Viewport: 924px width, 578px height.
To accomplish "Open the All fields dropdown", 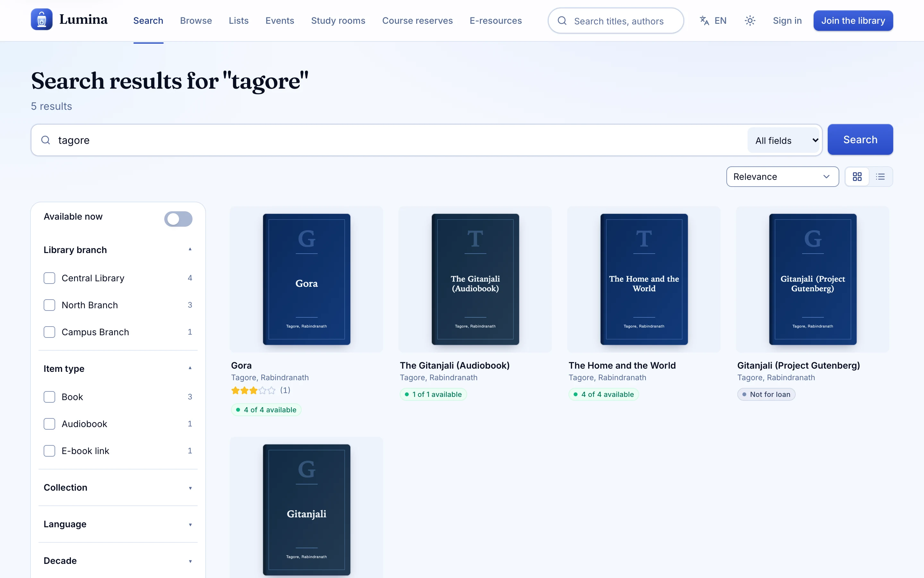I will 784,140.
